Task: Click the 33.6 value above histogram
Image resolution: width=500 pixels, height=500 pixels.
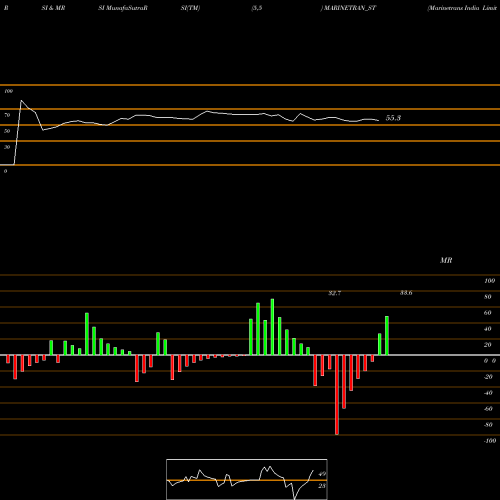Action: pos(406,293)
